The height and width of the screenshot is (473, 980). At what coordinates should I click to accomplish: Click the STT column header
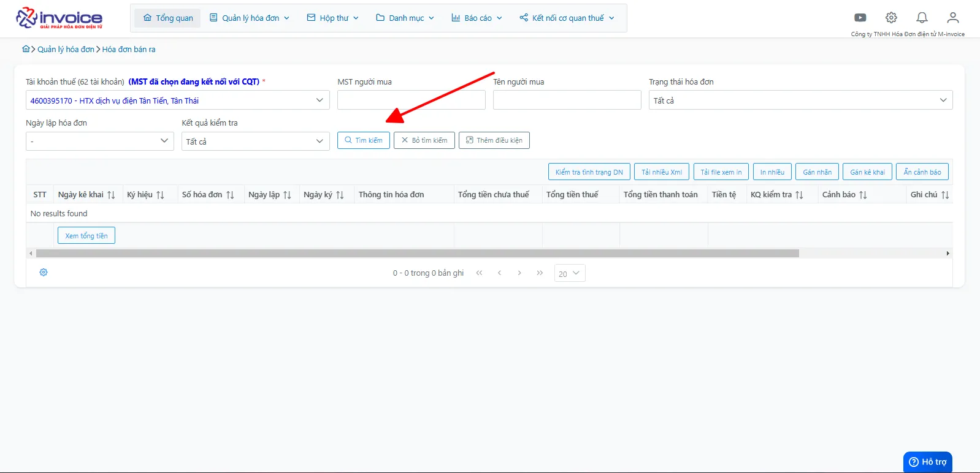point(40,194)
